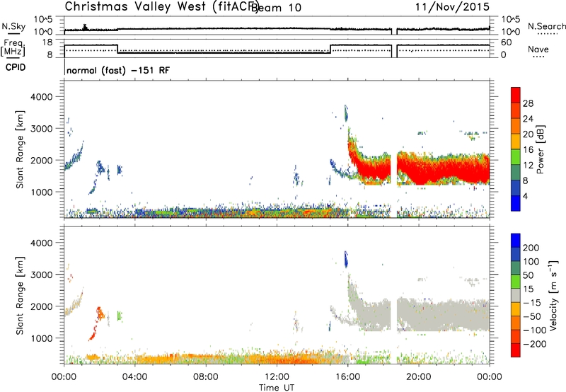Click the date '11/Nov/2015'

coord(452,7)
